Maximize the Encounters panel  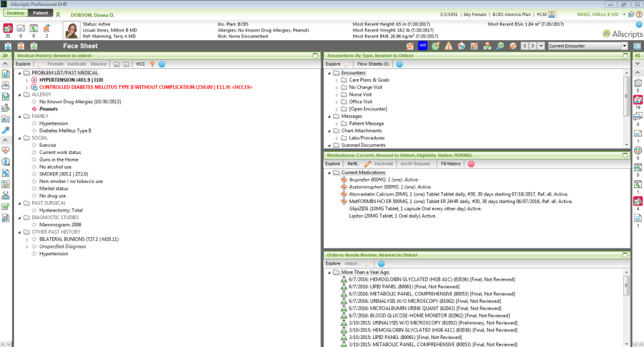pyautogui.click(x=625, y=56)
